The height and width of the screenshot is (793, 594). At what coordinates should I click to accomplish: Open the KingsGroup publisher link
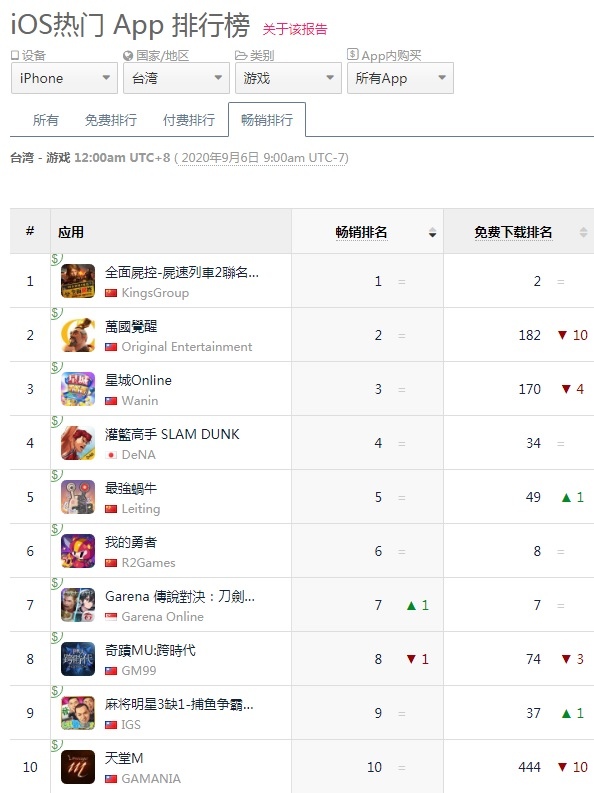pyautogui.click(x=155, y=293)
